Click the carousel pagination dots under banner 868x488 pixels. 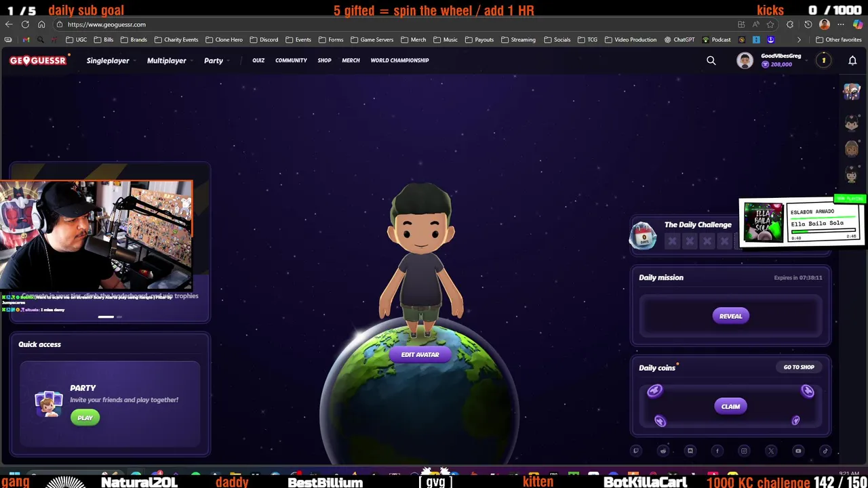(110, 317)
